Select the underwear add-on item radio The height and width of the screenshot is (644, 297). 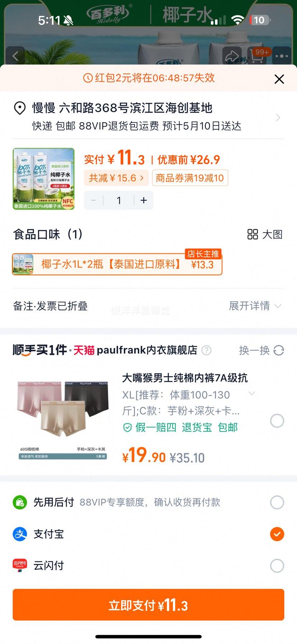tap(277, 420)
